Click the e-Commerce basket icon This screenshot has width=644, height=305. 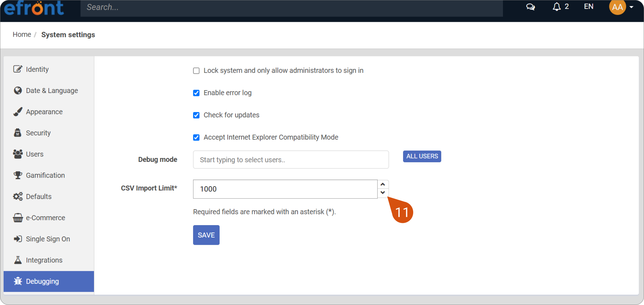[18, 218]
